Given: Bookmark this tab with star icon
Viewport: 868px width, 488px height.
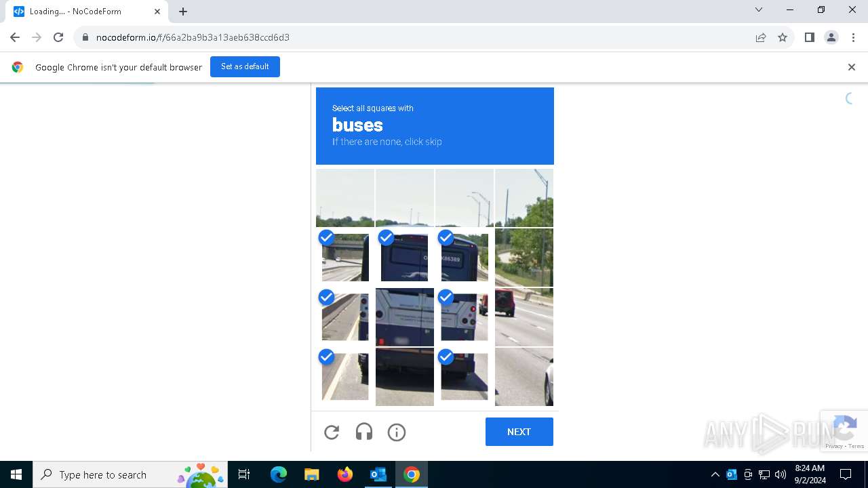Looking at the screenshot, I should (x=783, y=37).
